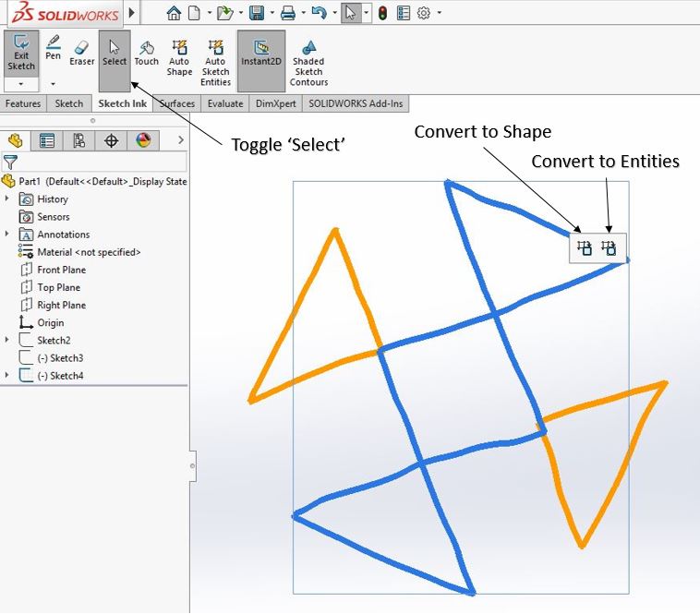Undo the last action
The width and height of the screenshot is (700, 614).
(x=320, y=13)
